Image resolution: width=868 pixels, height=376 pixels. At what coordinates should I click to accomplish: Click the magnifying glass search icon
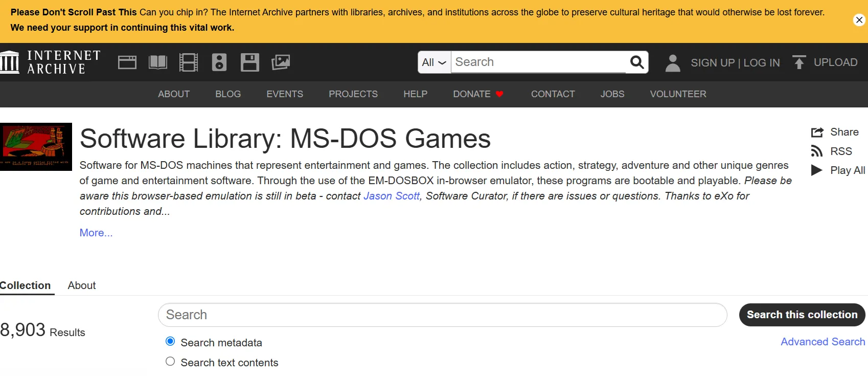pyautogui.click(x=637, y=62)
